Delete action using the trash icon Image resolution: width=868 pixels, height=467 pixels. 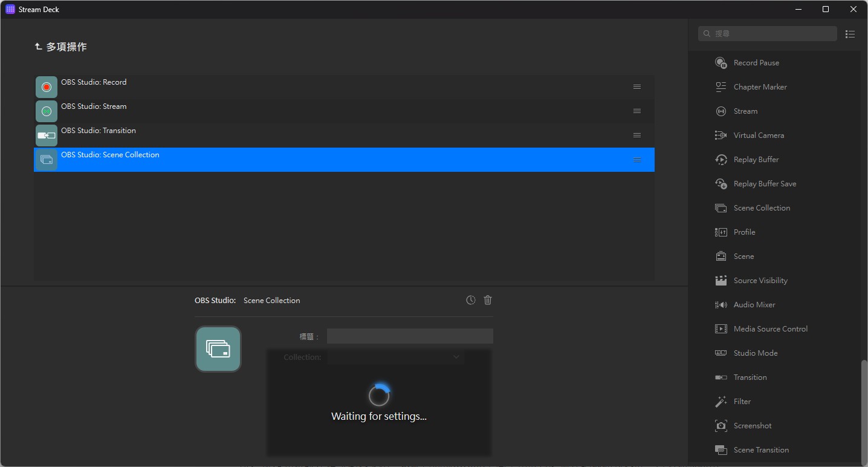coord(488,300)
